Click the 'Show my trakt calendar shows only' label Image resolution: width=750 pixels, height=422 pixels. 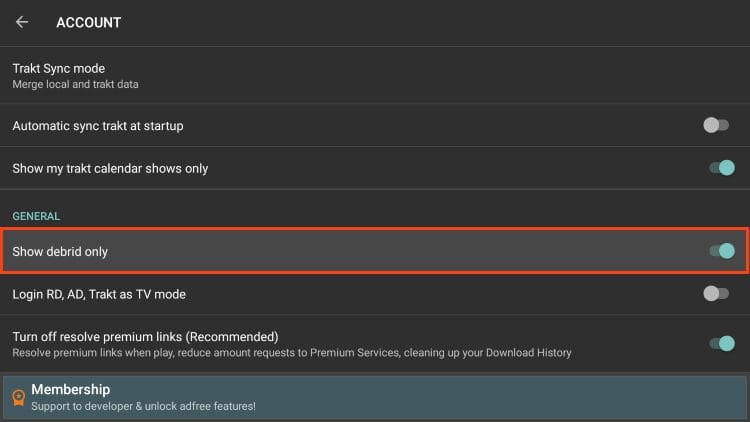pos(110,168)
